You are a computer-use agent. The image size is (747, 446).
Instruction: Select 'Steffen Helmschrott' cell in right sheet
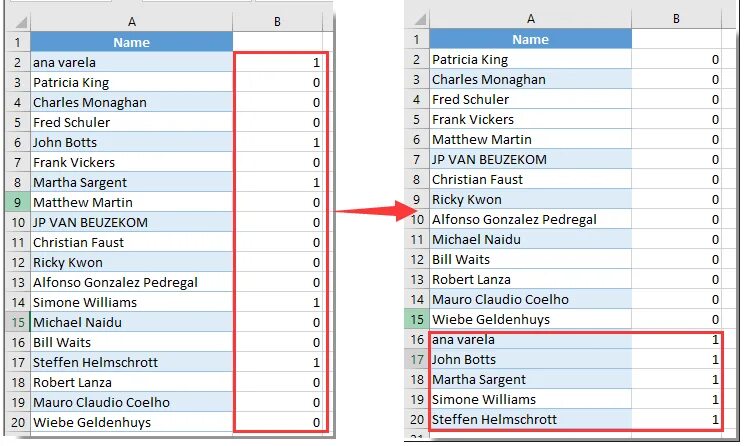tap(530, 419)
